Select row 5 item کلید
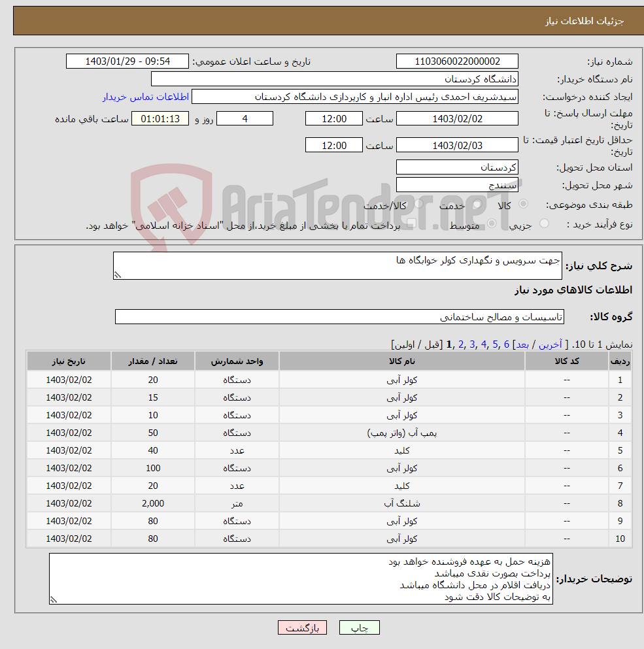This screenshot has width=644, height=649. [x=401, y=451]
